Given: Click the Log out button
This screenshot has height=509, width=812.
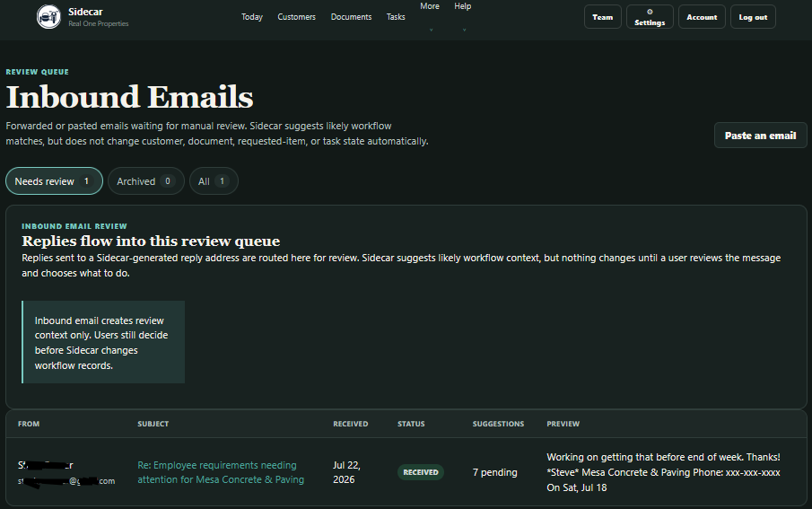Looking at the screenshot, I should 753,17.
